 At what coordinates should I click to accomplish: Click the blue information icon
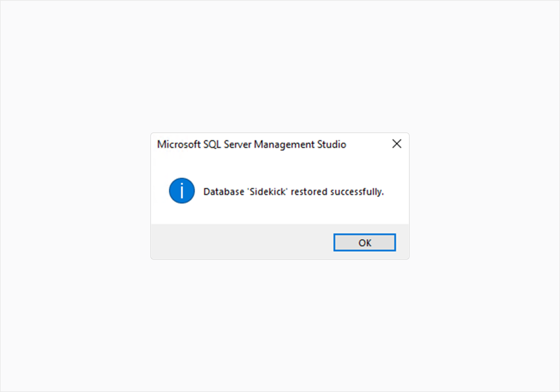[x=182, y=191]
